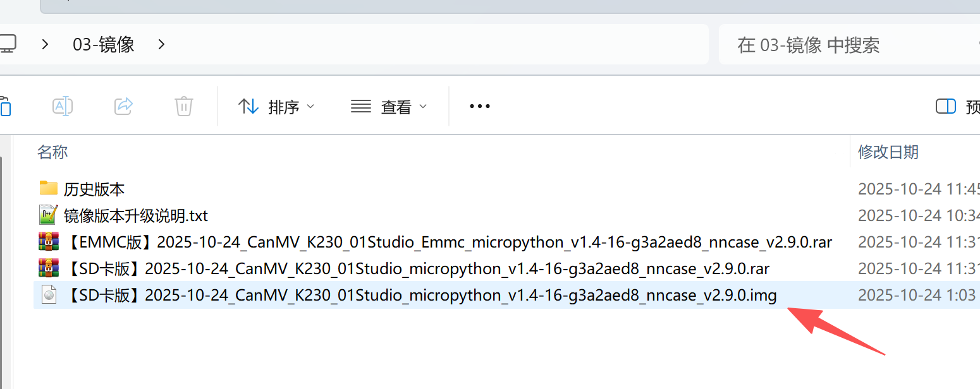Open the 排序 sort dropdown
The image size is (980, 389).
(x=276, y=107)
